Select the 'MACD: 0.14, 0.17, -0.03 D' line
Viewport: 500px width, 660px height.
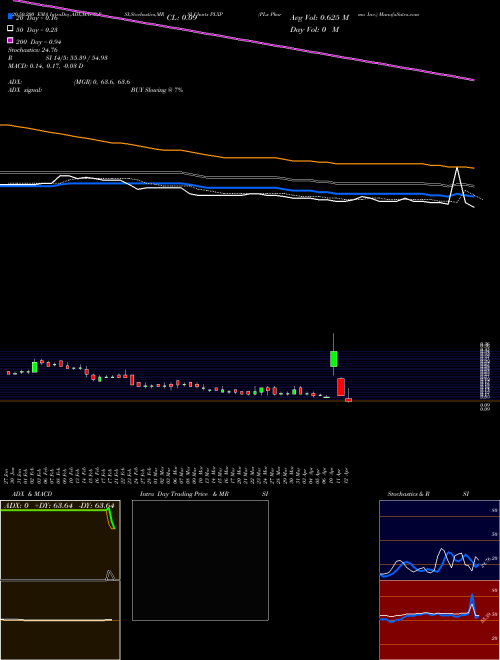[x=45, y=66]
